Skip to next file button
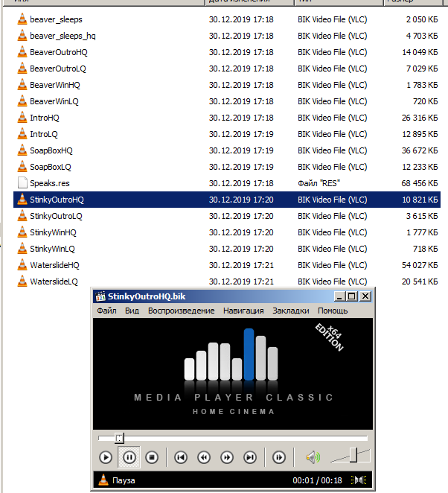Screen dimensions: 448x493 point(250,457)
